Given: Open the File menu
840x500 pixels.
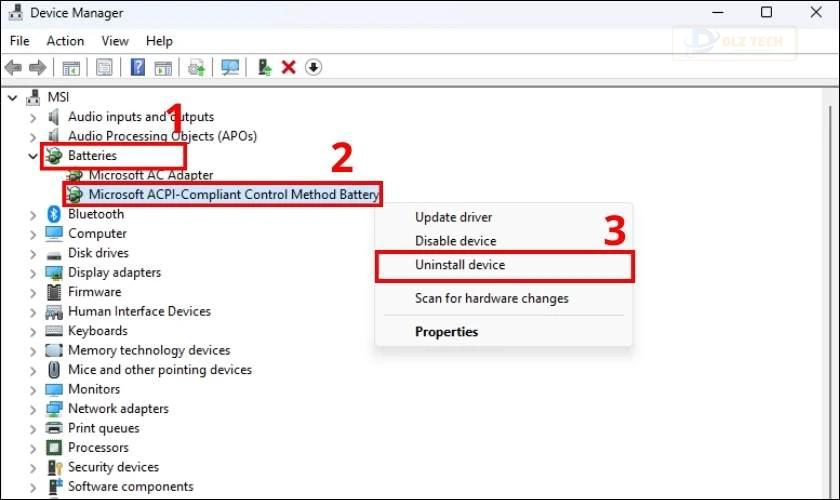Looking at the screenshot, I should pos(19,41).
